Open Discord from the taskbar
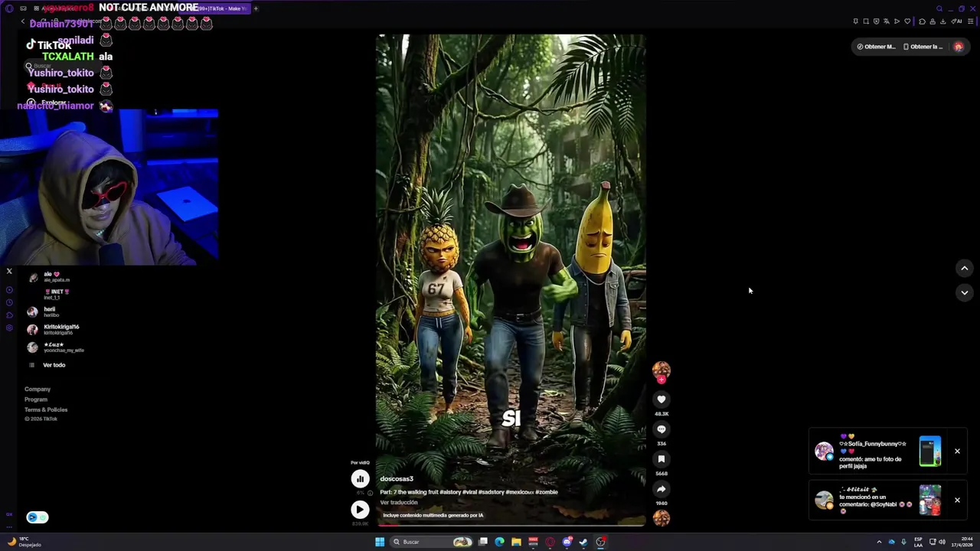This screenshot has width=980, height=551. pos(567,542)
